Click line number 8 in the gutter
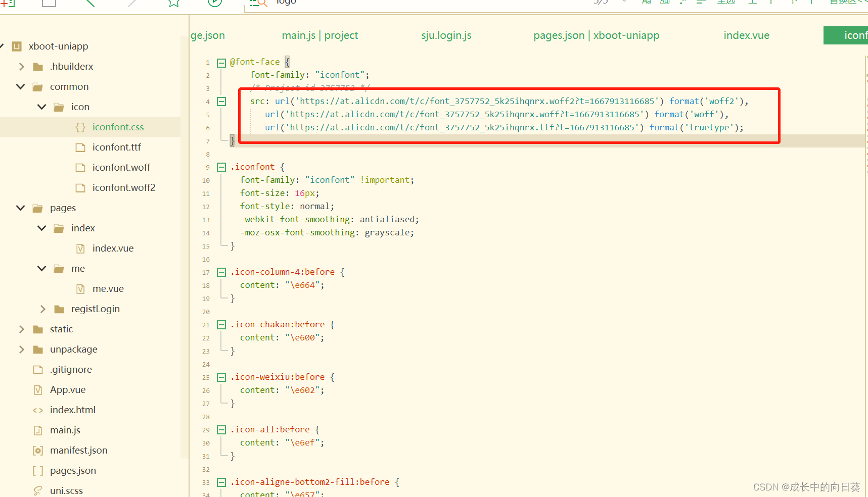Screen dimensions: 868x497 point(207,155)
